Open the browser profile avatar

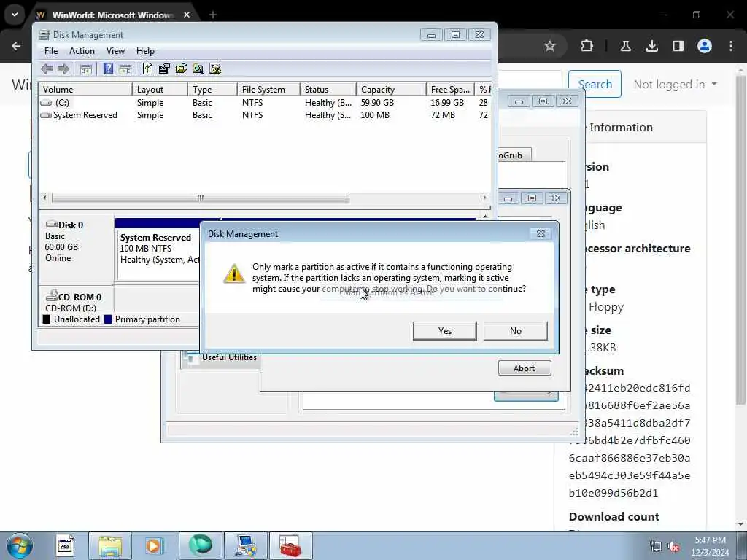tap(704, 46)
